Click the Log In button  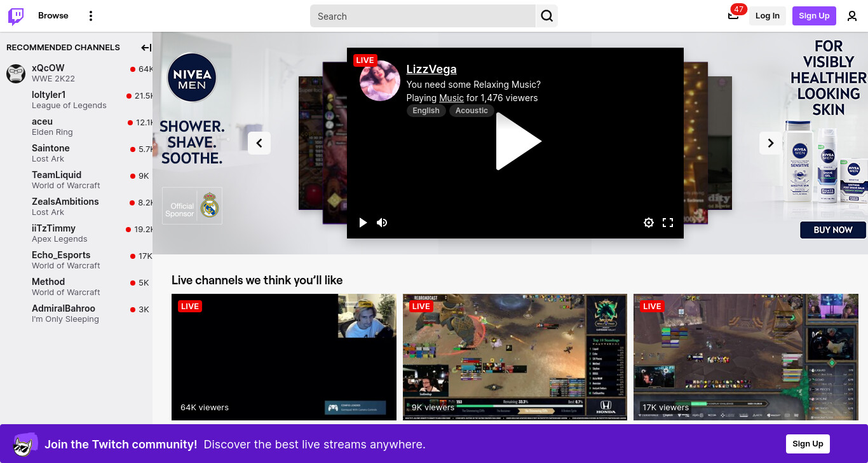768,16
